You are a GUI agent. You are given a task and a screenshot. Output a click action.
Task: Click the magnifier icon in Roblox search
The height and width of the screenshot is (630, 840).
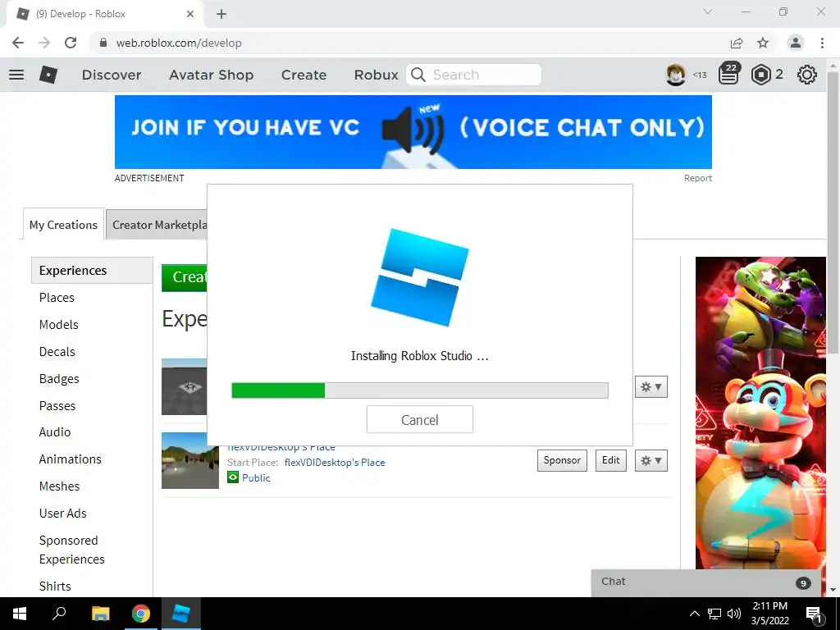click(418, 75)
